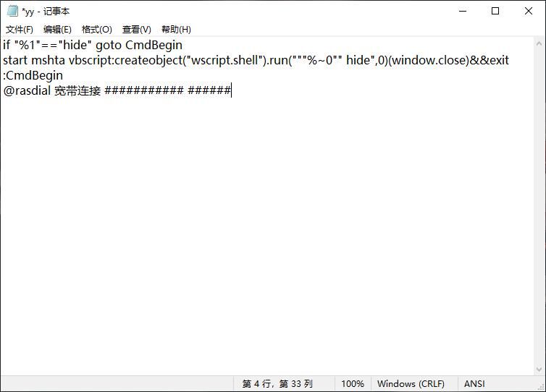This screenshot has height=392, width=546.
Task: Click the ANSI encoding indicator
Action: (474, 384)
